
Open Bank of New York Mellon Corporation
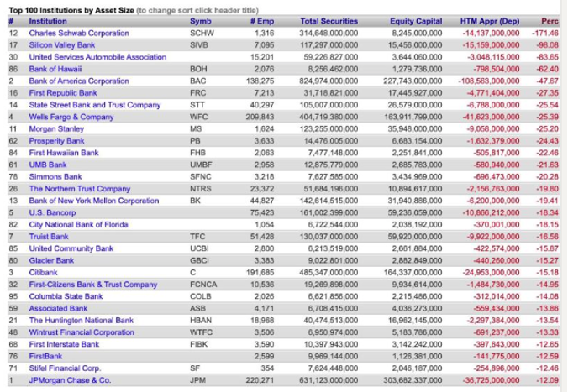94,201
